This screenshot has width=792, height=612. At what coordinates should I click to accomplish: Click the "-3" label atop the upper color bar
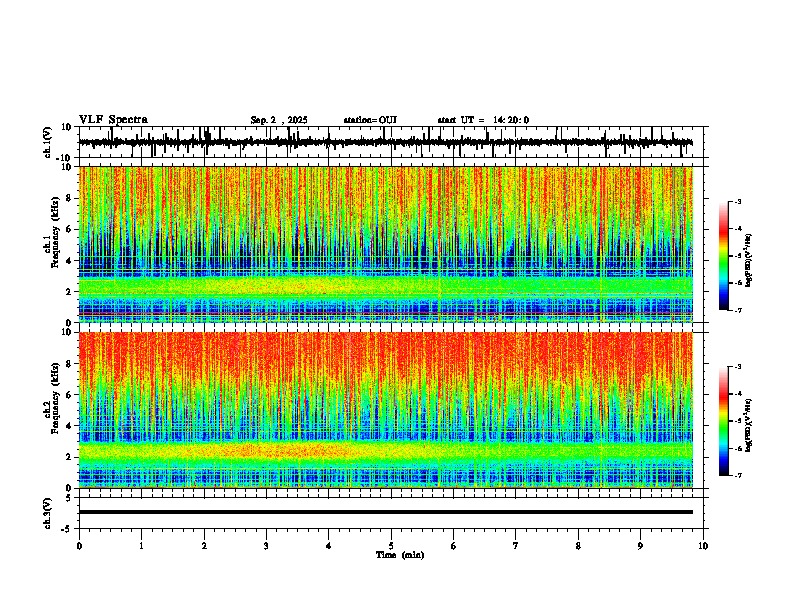(x=738, y=202)
